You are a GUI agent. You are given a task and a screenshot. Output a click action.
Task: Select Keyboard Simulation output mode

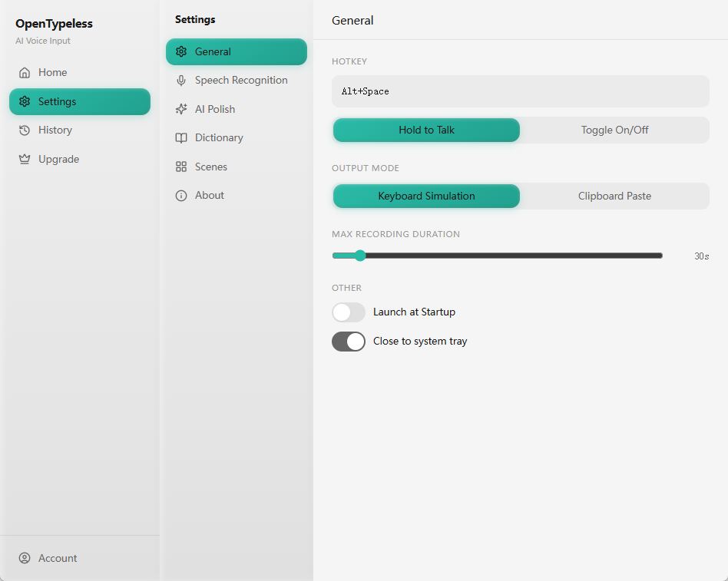[x=426, y=196]
